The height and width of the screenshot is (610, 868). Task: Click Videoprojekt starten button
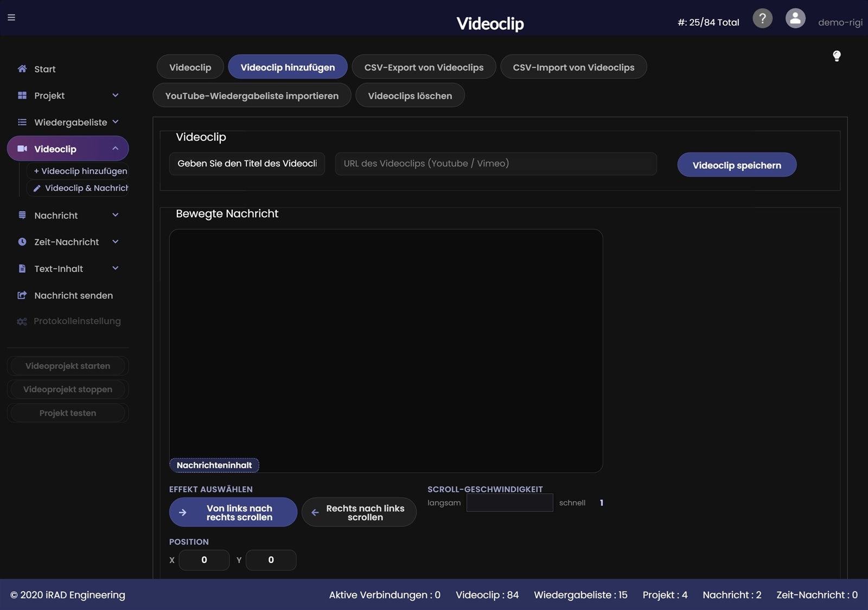pyautogui.click(x=68, y=366)
